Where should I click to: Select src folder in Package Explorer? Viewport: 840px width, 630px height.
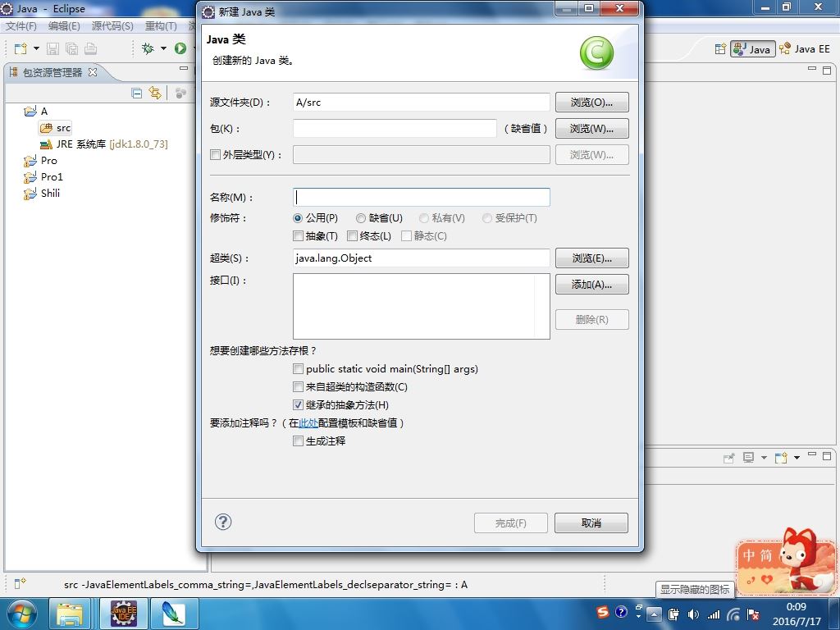55,127
